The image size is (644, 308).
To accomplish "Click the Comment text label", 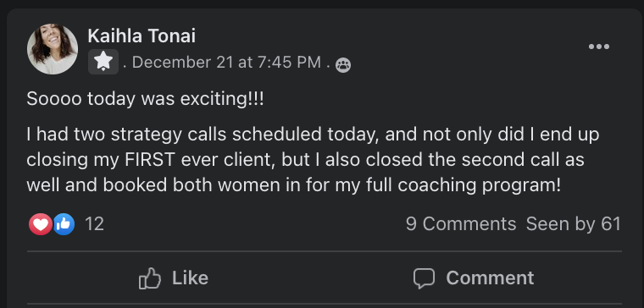I will point(490,278).
